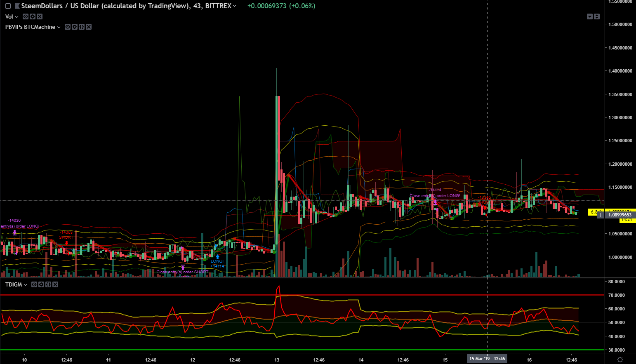Screen dimensions: 636x364
Task: Click the 30.0000 level on TDIGM scale
Action: (x=617, y=350)
